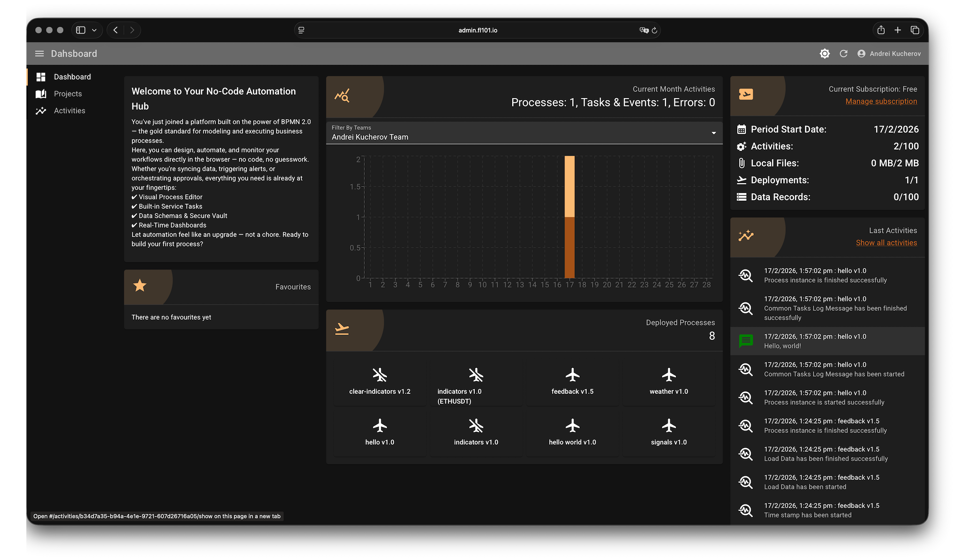955x560 pixels.
Task: Click the green Hello, world! message icon
Action: pyautogui.click(x=746, y=341)
